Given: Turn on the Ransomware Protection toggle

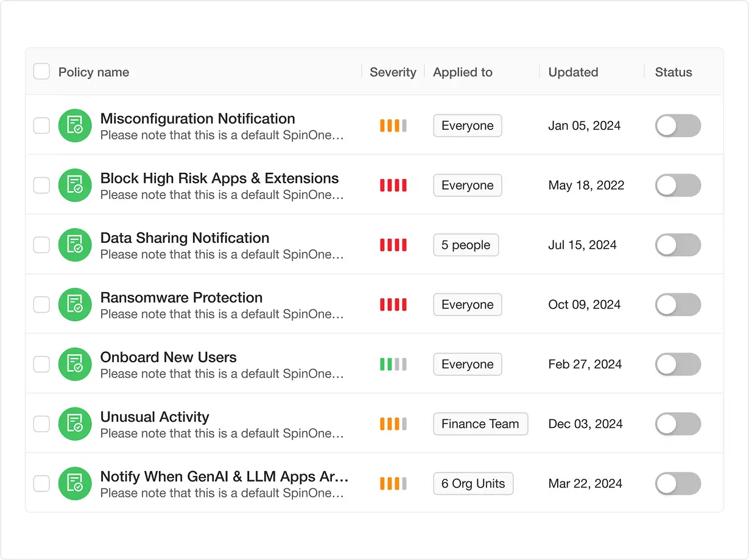Looking at the screenshot, I should 678,305.
